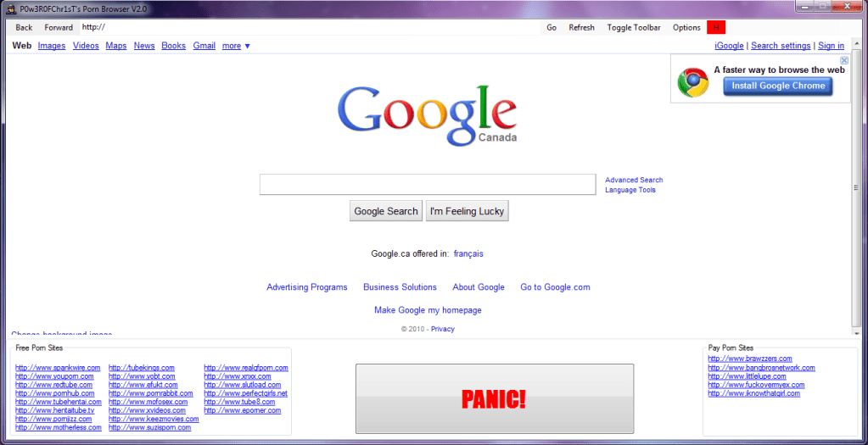
Task: Go back using the Back button
Action: 24,27
